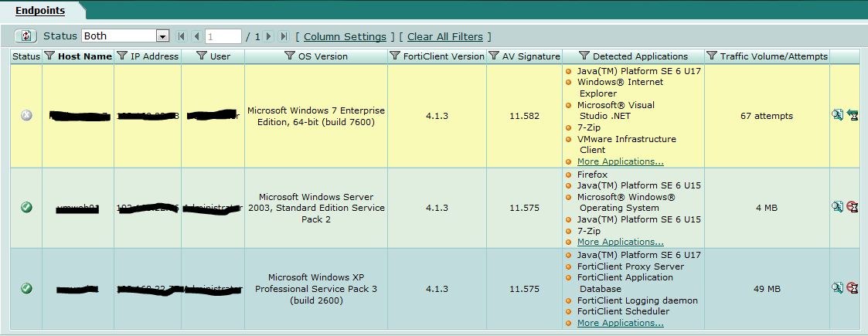Viewport: 868px width, 336px height.
Task: Open More Applications link, Server 2003 row
Action: (620, 242)
